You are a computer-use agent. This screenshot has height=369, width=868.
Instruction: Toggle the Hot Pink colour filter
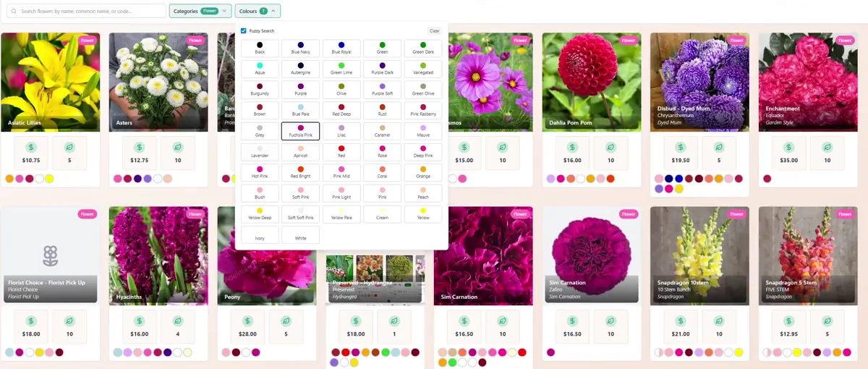pyautogui.click(x=260, y=172)
